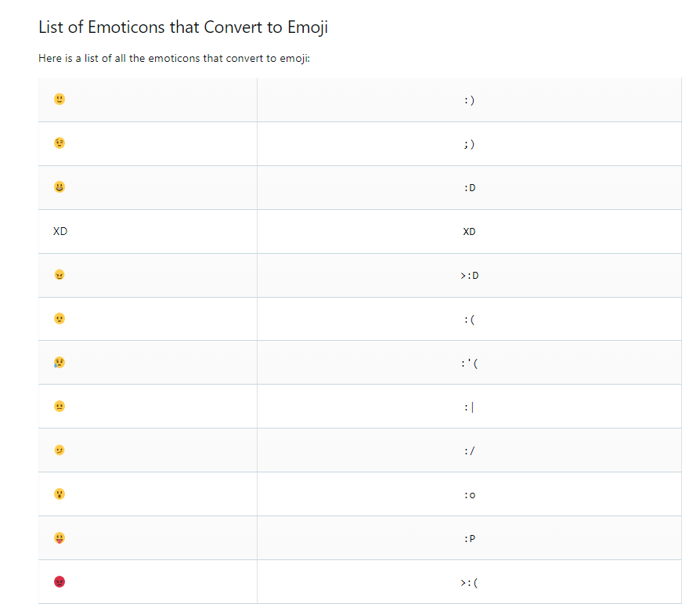This screenshot has width=700, height=604.
Task: Click the tongue-out face emoji
Action: coord(60,538)
